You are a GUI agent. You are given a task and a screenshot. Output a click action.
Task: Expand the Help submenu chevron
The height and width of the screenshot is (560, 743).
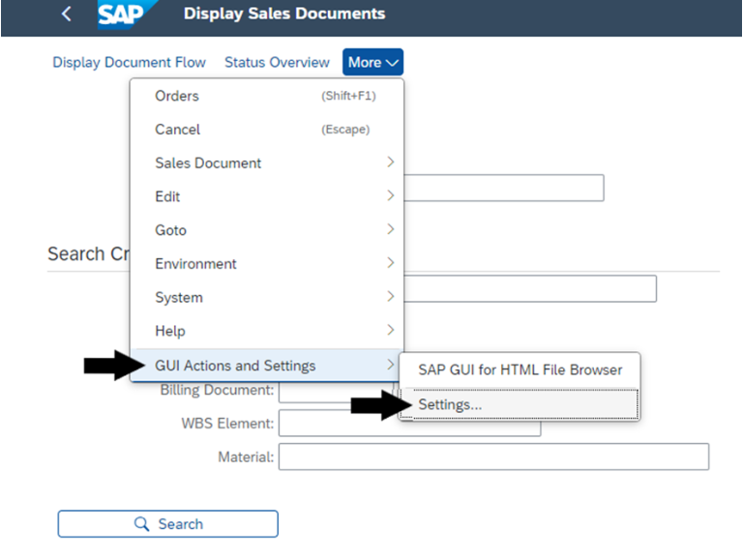point(390,330)
